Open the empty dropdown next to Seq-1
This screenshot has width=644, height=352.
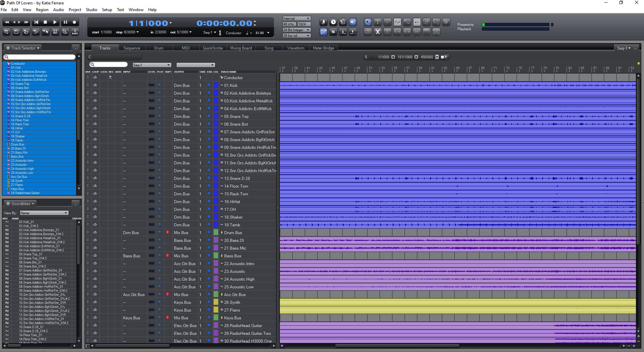click(195, 65)
